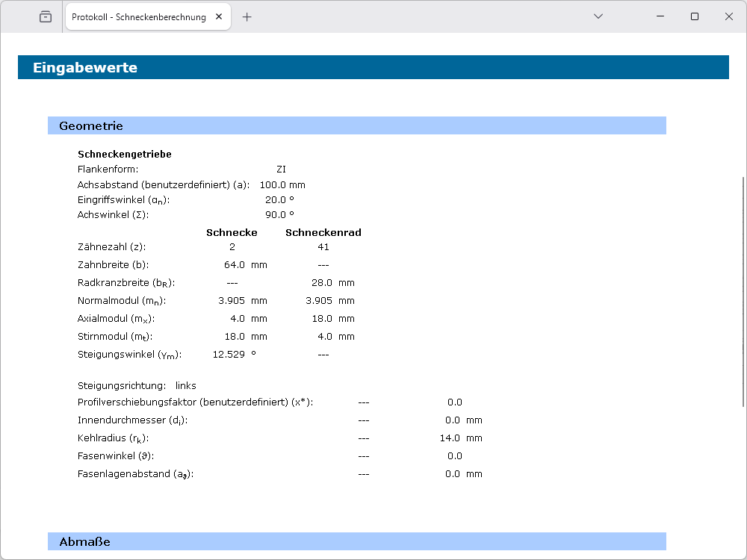Maximize the protocol window
The height and width of the screenshot is (560, 747).
click(695, 16)
